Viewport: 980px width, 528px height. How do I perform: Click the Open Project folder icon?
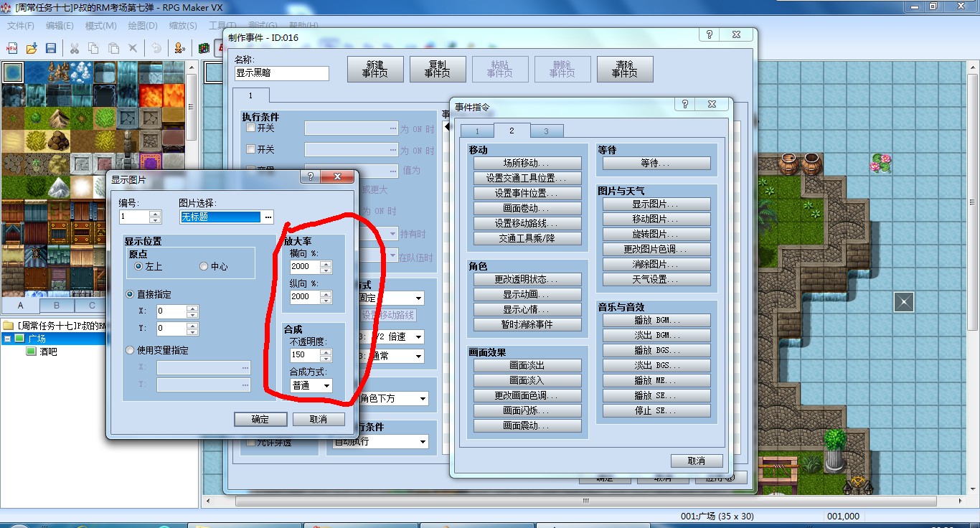tap(32, 48)
